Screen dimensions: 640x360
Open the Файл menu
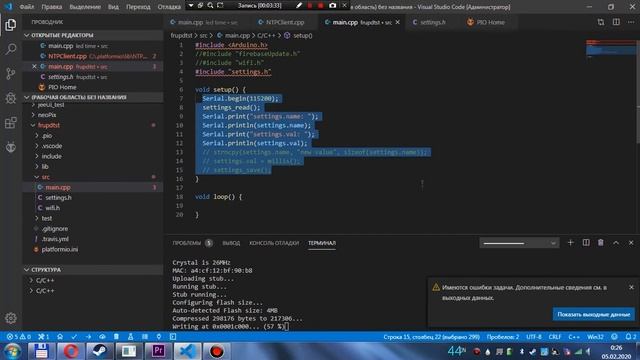(27, 7)
